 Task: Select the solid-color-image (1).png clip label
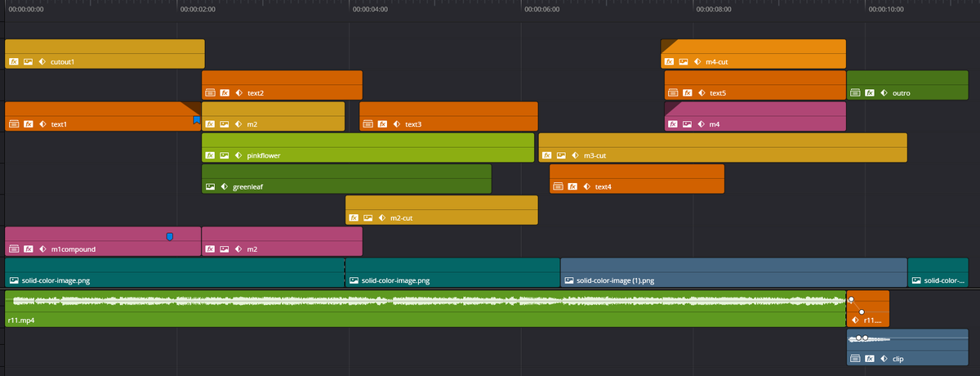(x=615, y=280)
